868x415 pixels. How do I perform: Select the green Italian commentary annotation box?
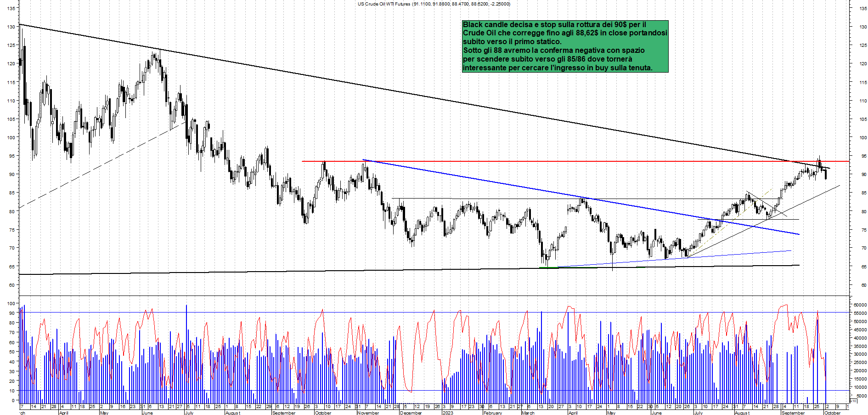point(565,46)
